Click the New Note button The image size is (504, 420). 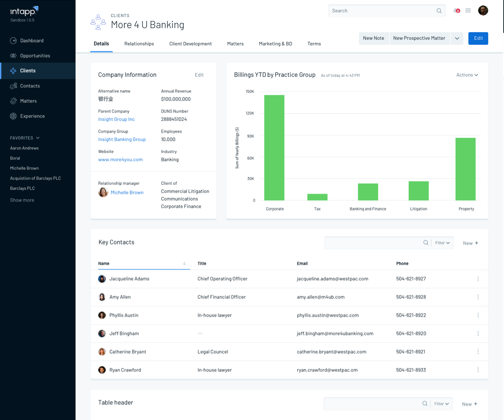374,38
